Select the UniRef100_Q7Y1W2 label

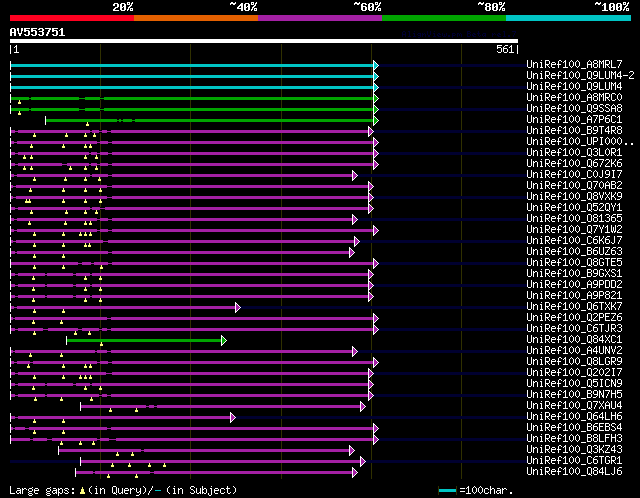(574, 229)
